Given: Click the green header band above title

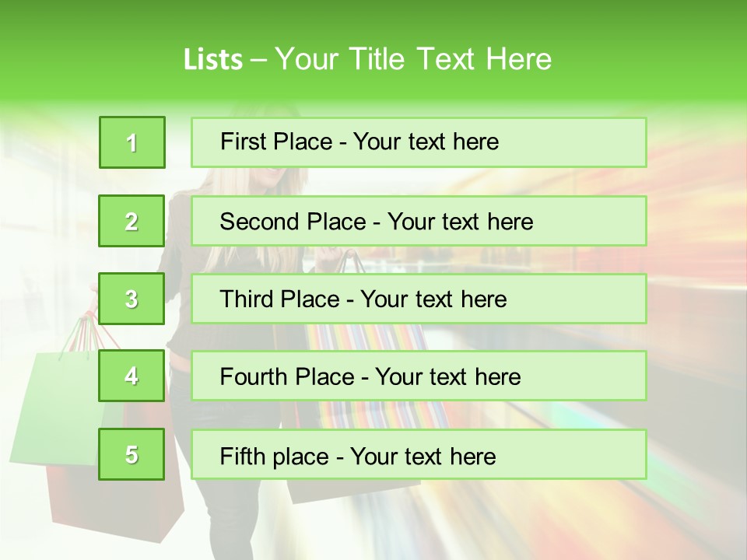Looking at the screenshot, I should [x=373, y=17].
